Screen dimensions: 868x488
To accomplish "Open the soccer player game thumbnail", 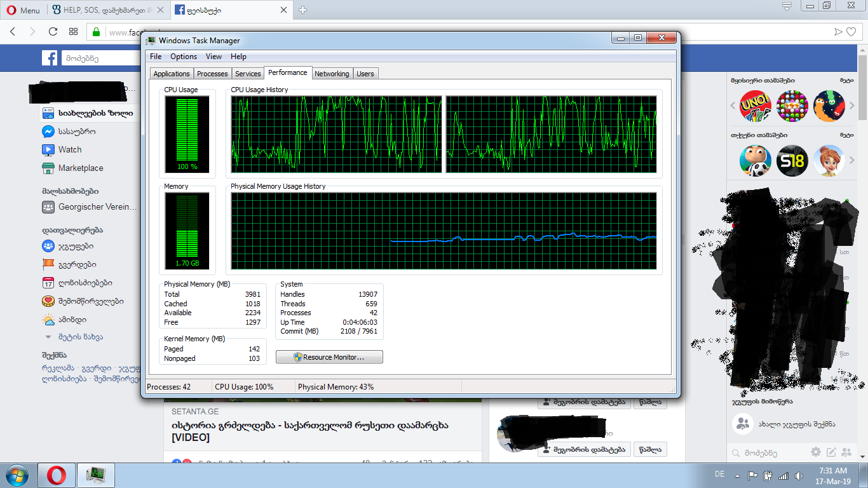I will point(756,161).
